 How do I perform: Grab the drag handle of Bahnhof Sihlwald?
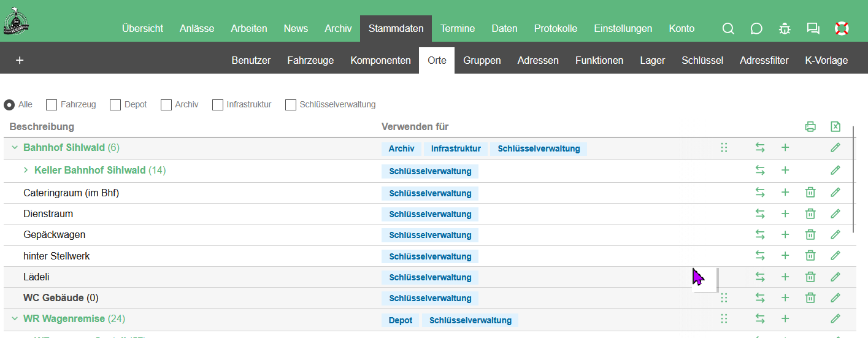point(724,147)
